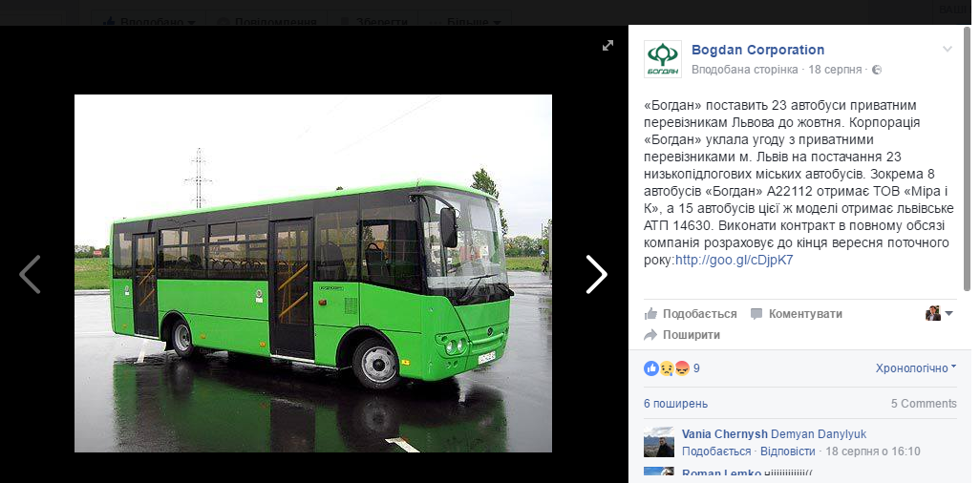This screenshot has width=980, height=483.
Task: Open the comment-as profile selector dropdown
Action: pyautogui.click(x=939, y=313)
